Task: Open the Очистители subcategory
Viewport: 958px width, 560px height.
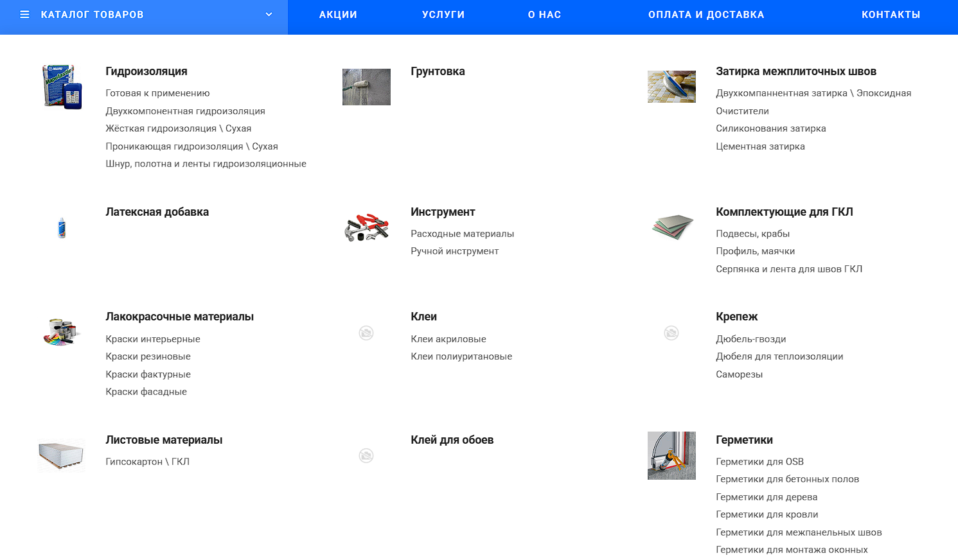Action: coord(742,111)
